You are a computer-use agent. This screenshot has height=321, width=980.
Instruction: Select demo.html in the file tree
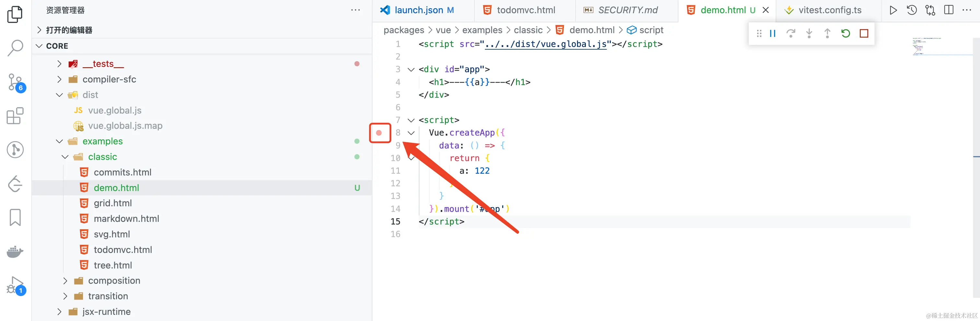click(202, 188)
